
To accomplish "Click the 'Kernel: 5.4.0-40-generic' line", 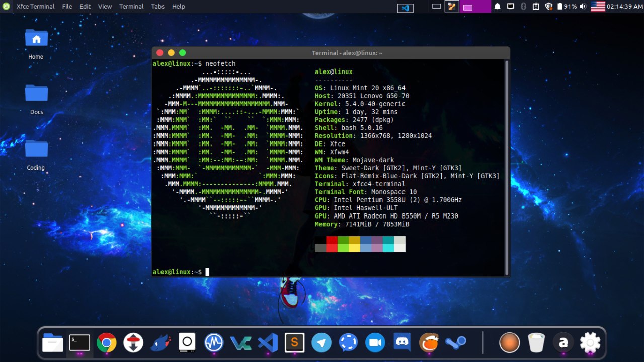I will pos(360,104).
